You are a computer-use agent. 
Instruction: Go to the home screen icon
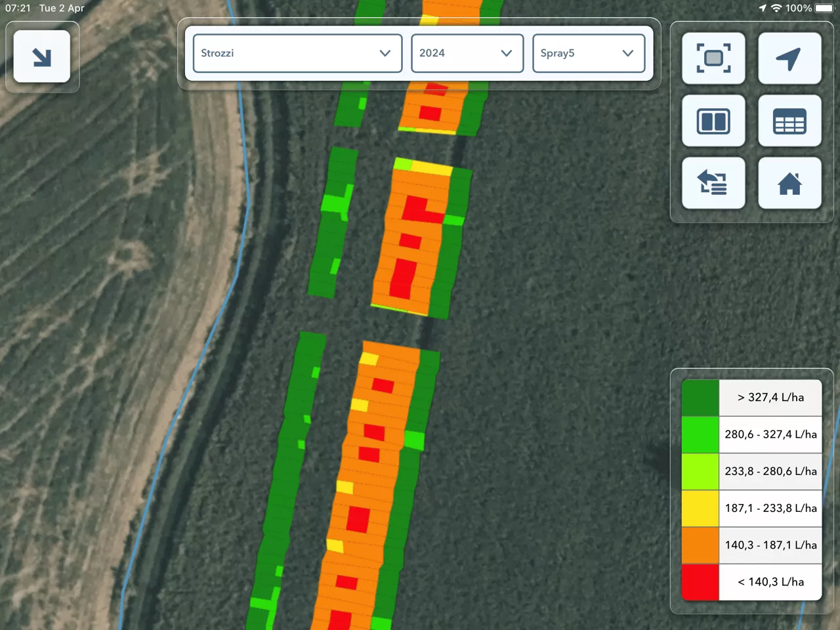pos(789,183)
